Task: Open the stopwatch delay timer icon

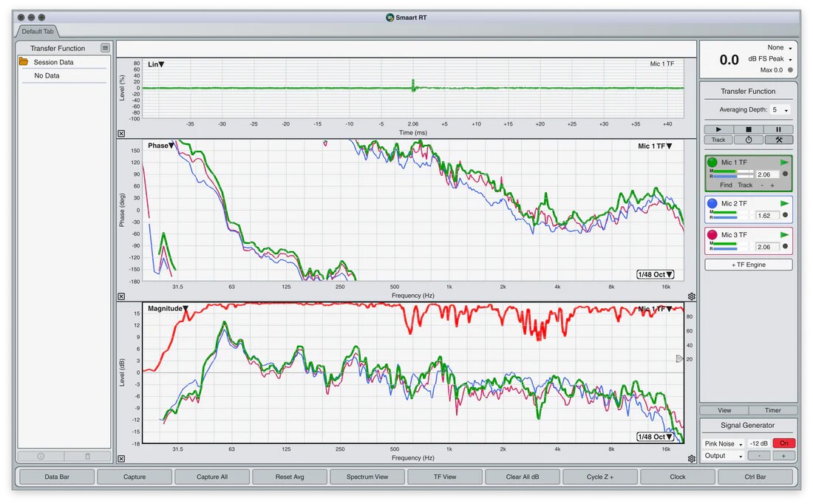Action: [748, 140]
